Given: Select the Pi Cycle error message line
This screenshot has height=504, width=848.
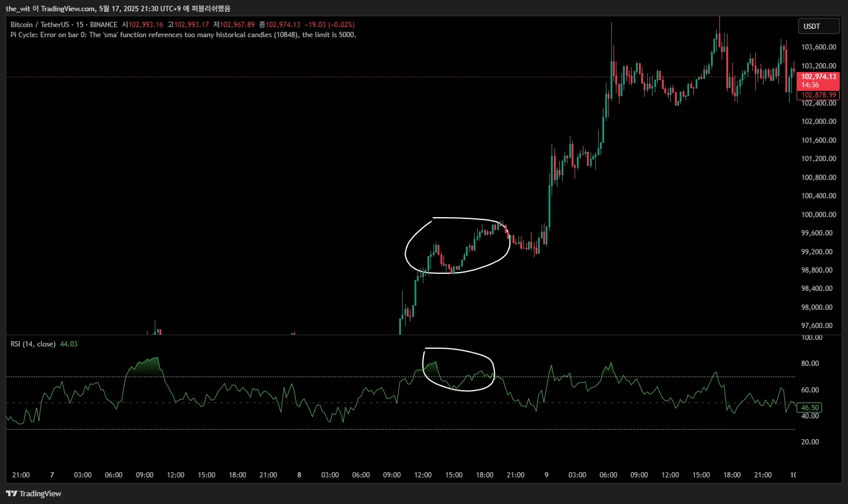Looking at the screenshot, I should [x=183, y=35].
